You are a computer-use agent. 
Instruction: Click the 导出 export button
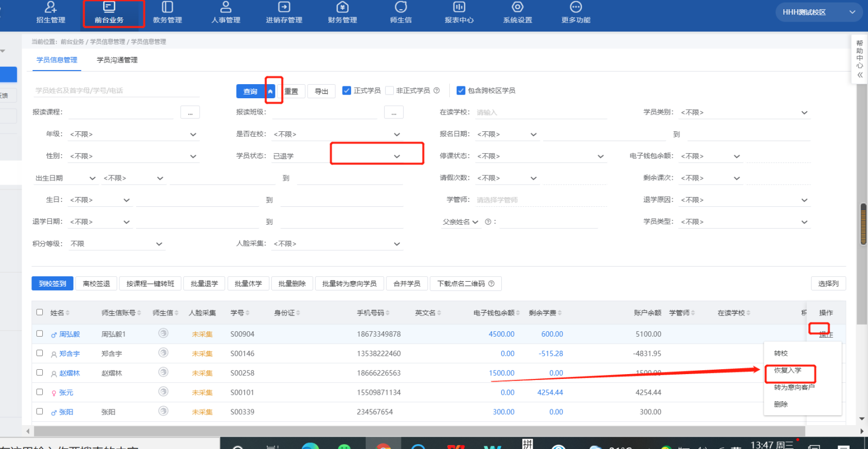tap(322, 91)
